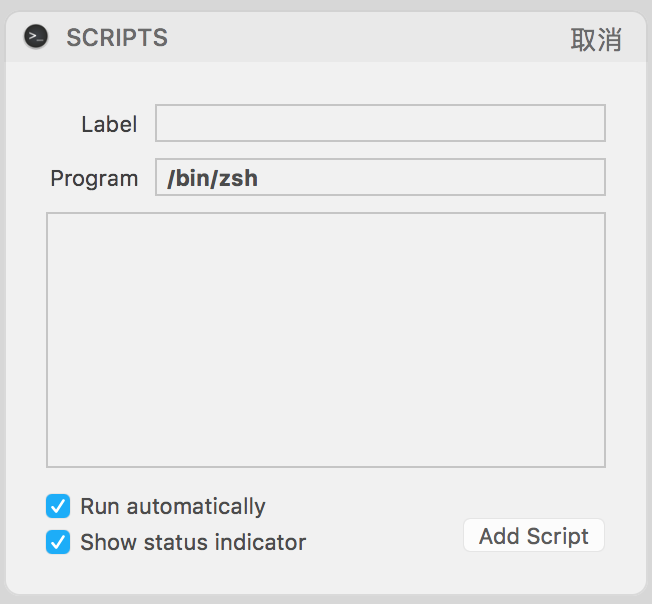Click the SCRIPTS header title
Screen dimensions: 652x604
[x=117, y=38]
